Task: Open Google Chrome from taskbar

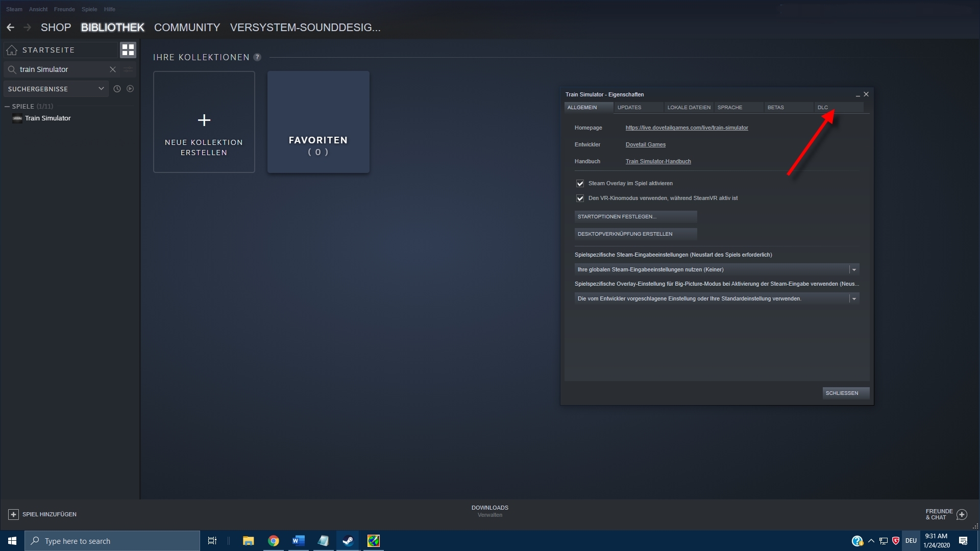Action: click(x=274, y=541)
